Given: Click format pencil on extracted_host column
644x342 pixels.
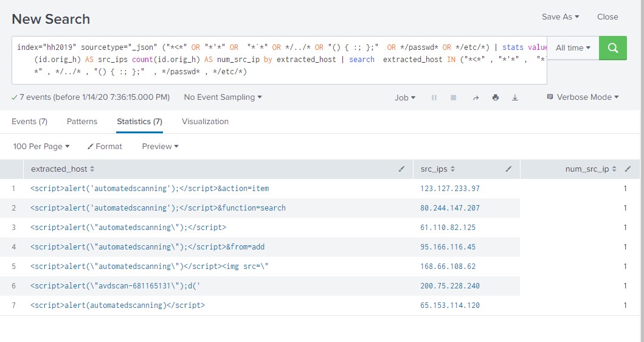Looking at the screenshot, I should pyautogui.click(x=401, y=169).
